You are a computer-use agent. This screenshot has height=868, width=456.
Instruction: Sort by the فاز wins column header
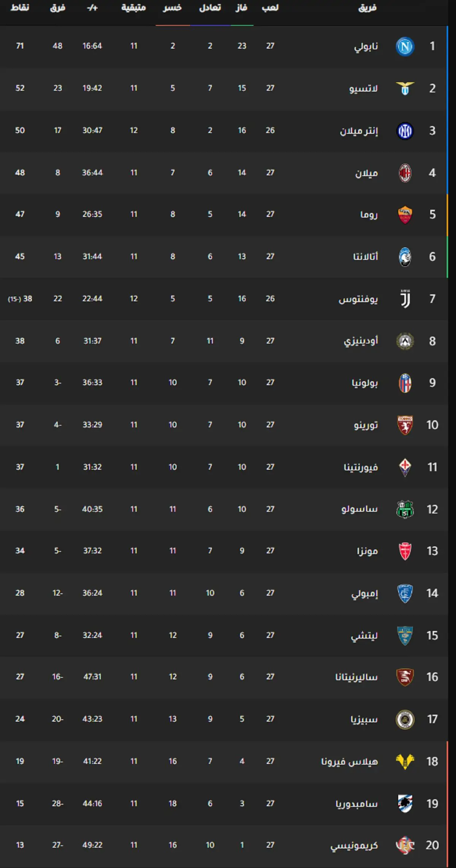(x=242, y=8)
